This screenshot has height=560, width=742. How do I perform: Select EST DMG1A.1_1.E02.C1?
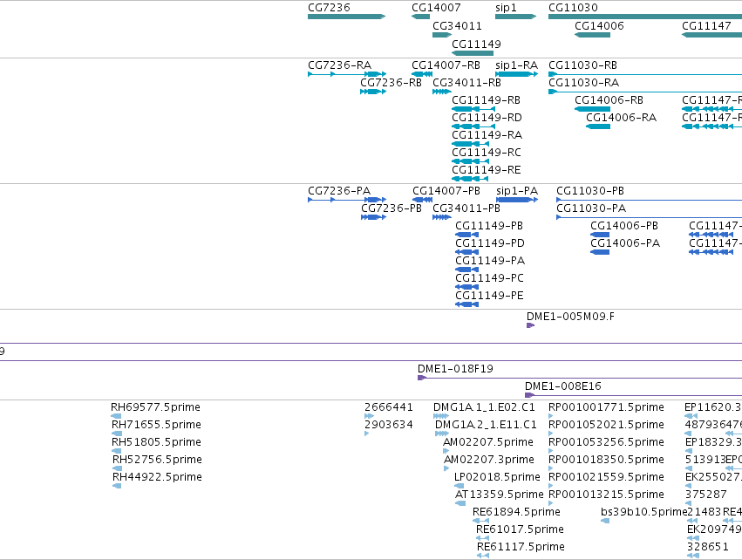441,416
